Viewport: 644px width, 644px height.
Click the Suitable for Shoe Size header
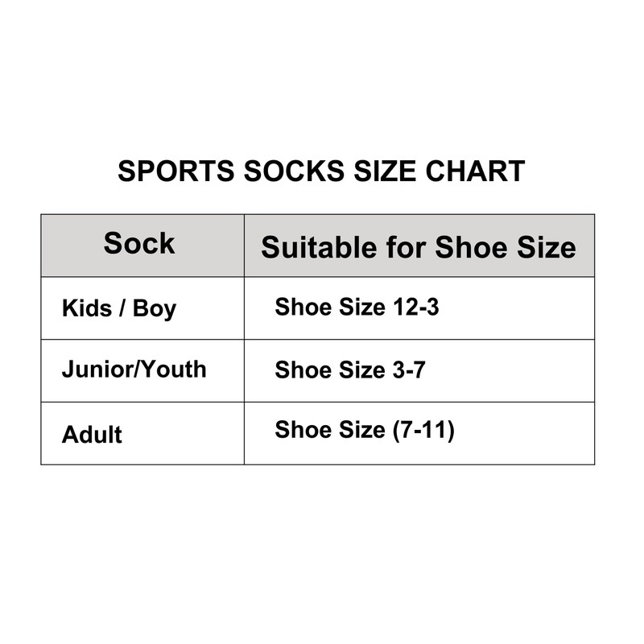tap(419, 247)
